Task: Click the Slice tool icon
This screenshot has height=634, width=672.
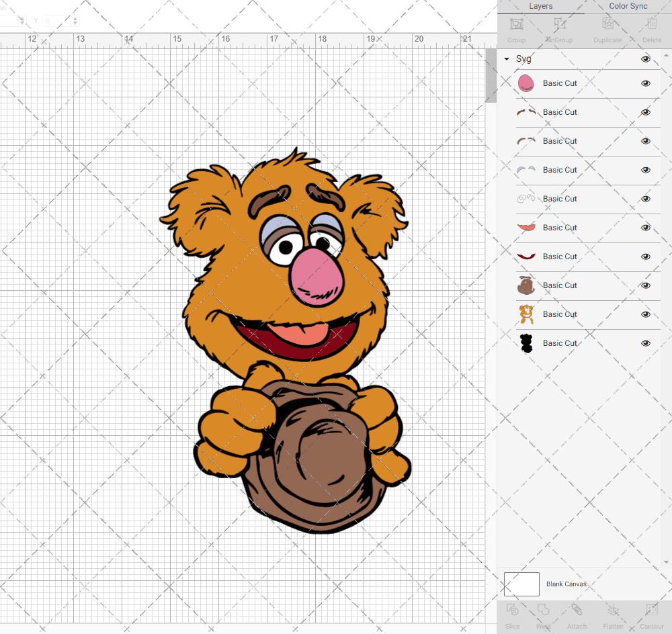Action: pyautogui.click(x=512, y=610)
